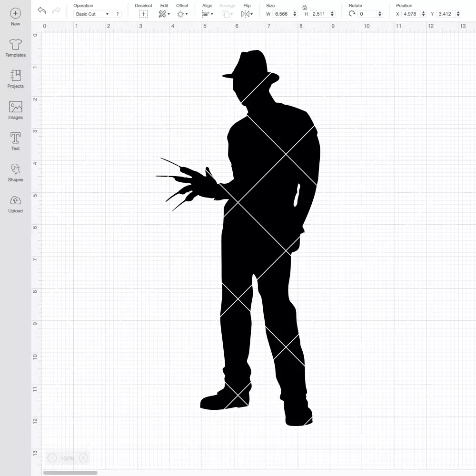Viewport: 476px width, 476px height.
Task: Click the New project plus icon
Action: (x=16, y=13)
